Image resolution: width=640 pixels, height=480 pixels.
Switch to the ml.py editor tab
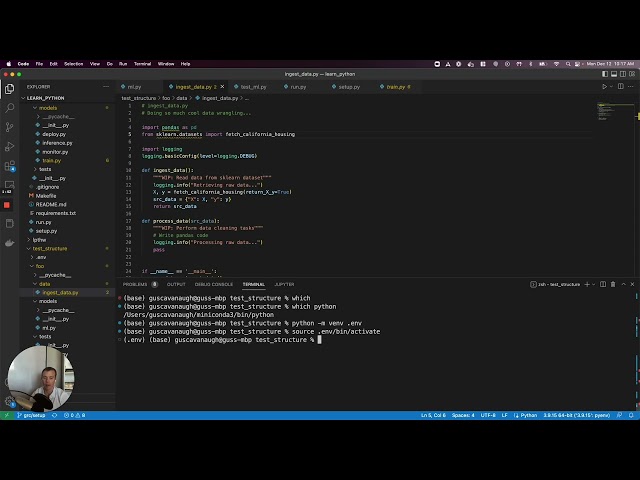click(x=134, y=87)
